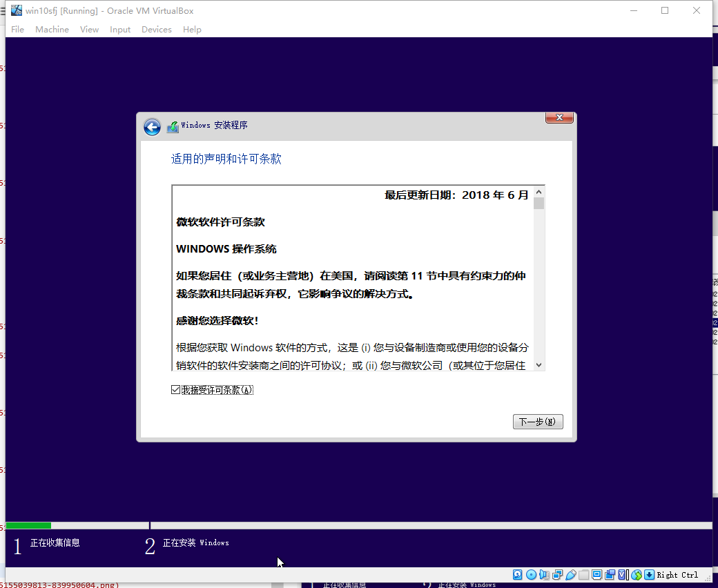Click the license scrollbar thumb
Screen dimensions: 718x588
tap(539, 203)
